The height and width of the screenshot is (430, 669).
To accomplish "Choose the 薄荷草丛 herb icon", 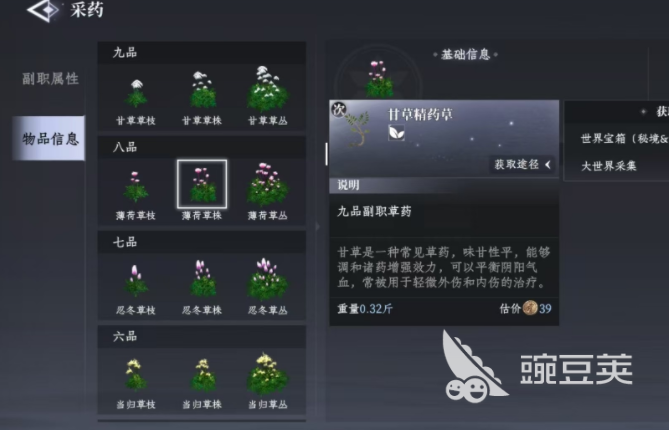I will click(268, 184).
